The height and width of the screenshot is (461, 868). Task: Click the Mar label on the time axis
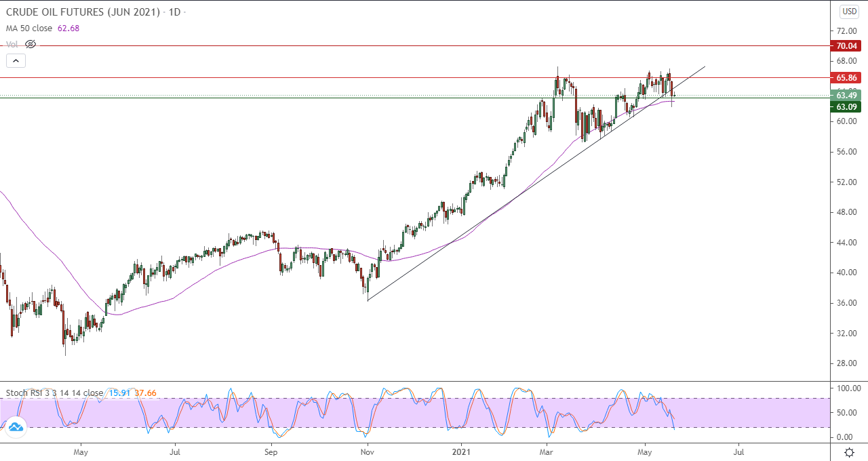click(x=546, y=451)
